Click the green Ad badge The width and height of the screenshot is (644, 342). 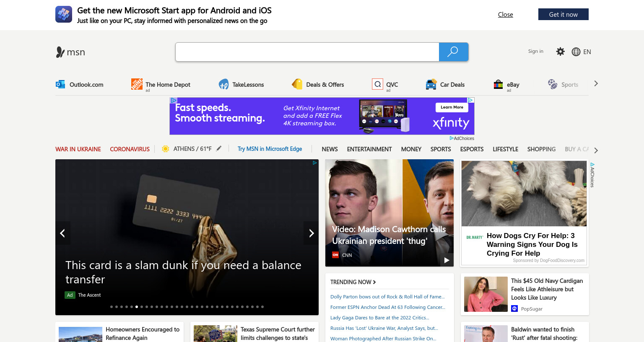click(x=70, y=295)
